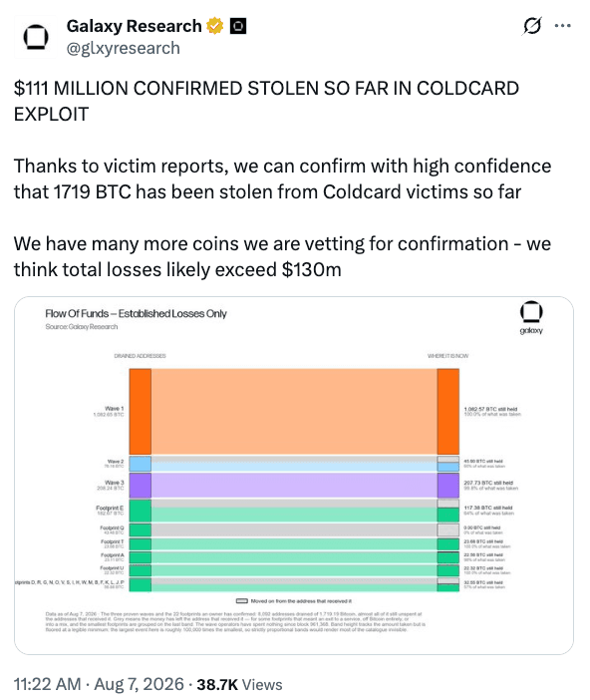Click the 'Moved on' gray legend marker
The height and width of the screenshot is (700, 590).
[242, 601]
